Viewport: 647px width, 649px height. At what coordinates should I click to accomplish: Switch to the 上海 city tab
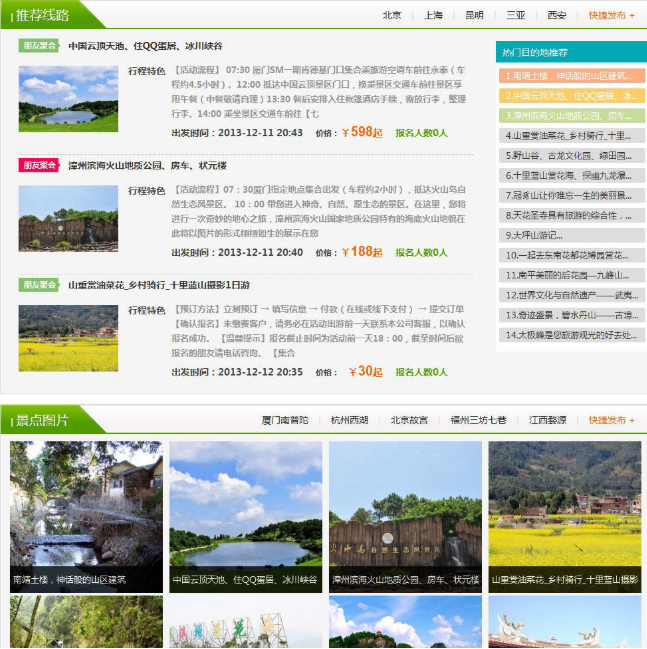click(433, 15)
